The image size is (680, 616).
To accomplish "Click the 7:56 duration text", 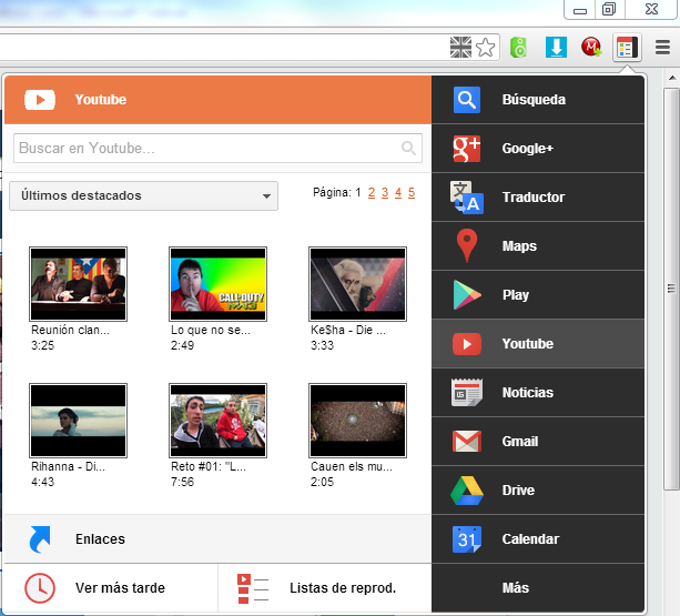I will tap(182, 482).
